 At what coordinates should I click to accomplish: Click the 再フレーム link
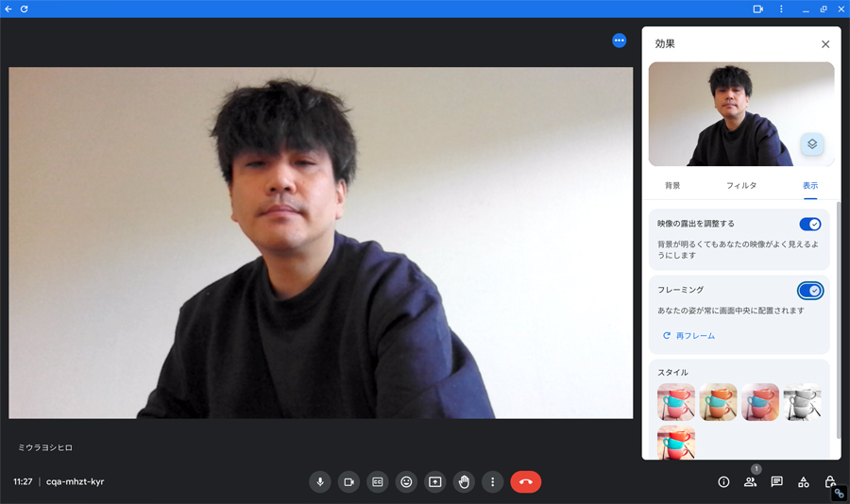(x=689, y=336)
